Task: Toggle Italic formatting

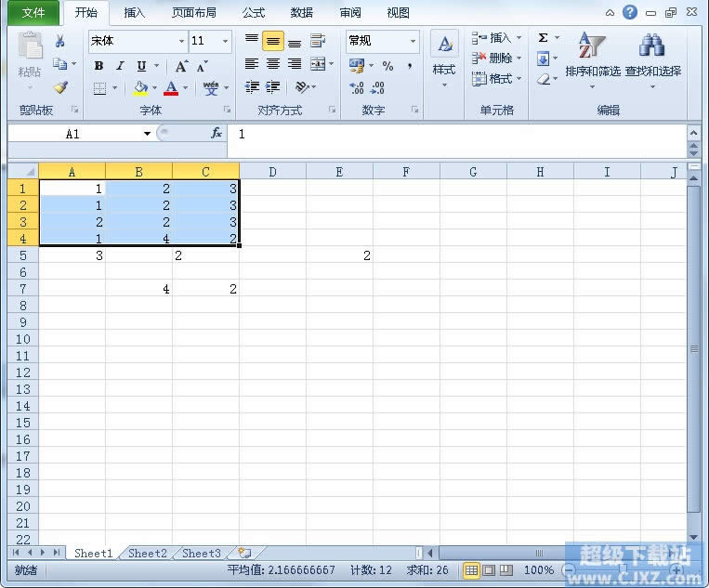Action: coord(120,66)
